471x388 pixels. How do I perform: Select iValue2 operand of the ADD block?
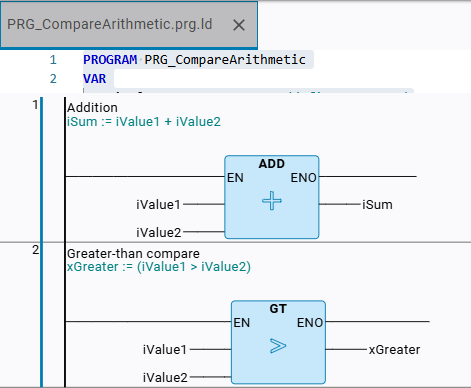[x=159, y=232]
